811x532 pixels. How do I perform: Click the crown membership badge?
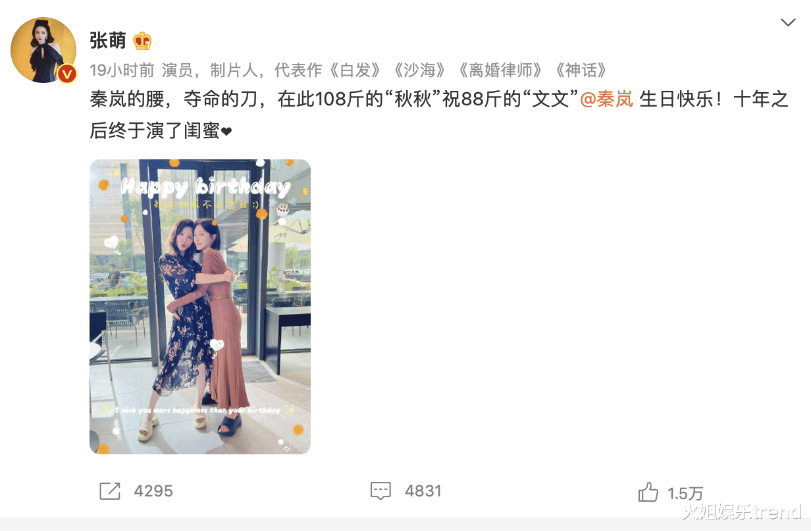click(x=142, y=41)
